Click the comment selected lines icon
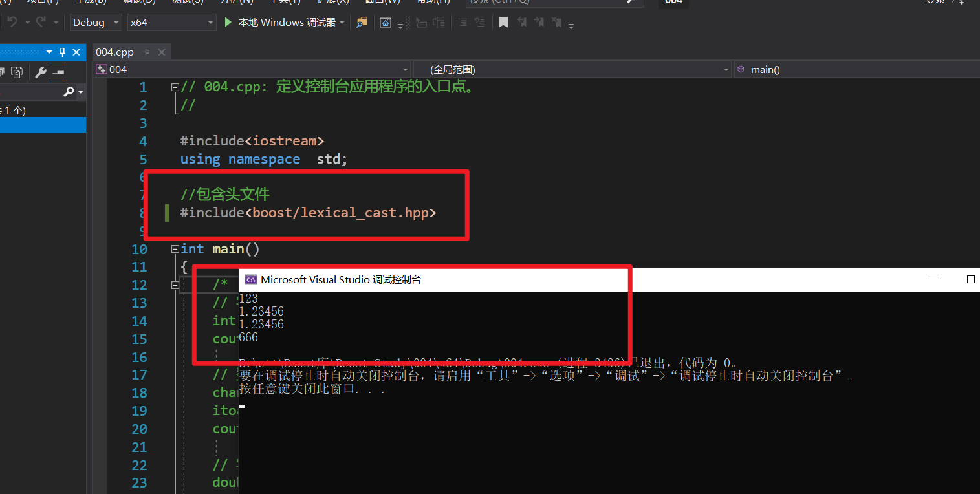Screen dimensions: 980x494 pos(463,23)
